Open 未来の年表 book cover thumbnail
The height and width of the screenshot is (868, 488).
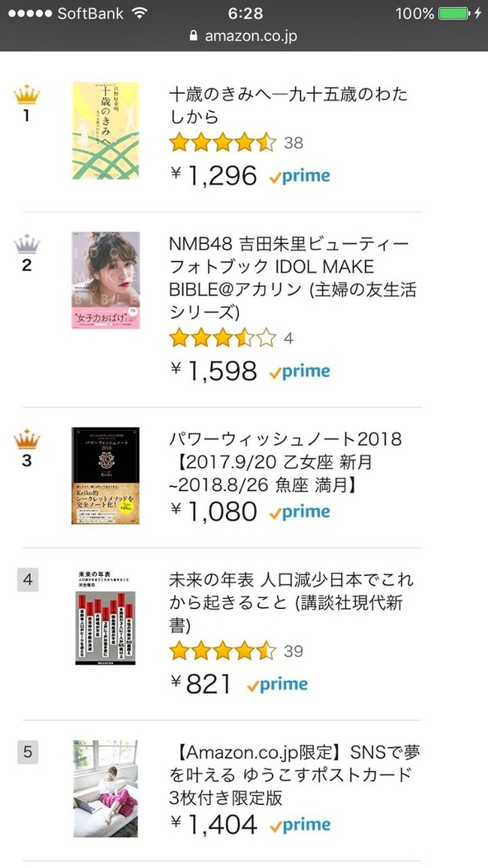[105, 617]
